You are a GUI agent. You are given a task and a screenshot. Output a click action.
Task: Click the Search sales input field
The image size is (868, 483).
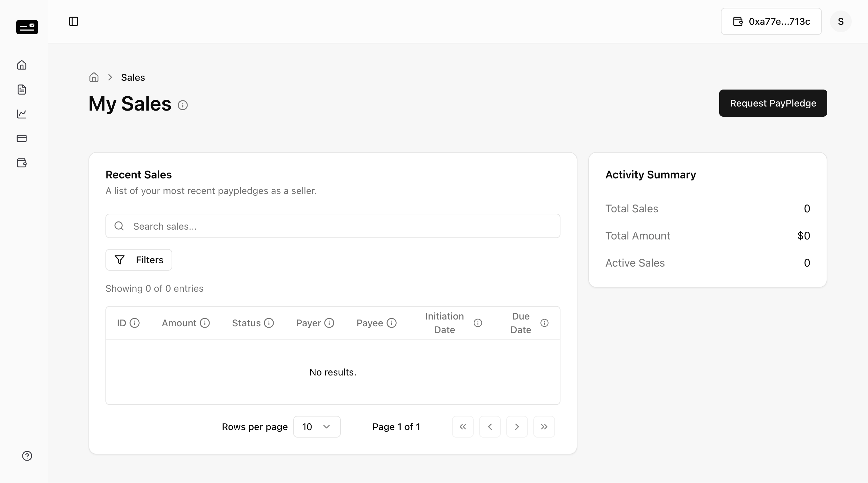point(333,226)
